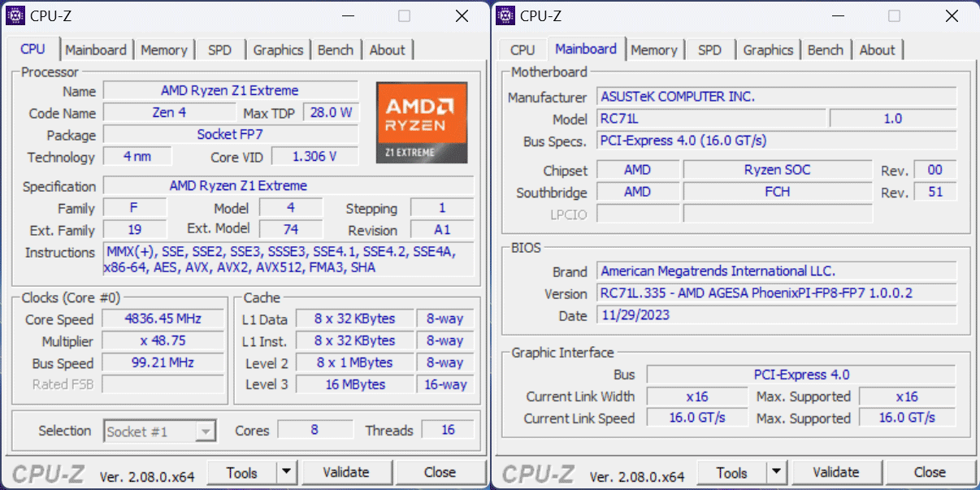Open the About tab in right window

click(x=877, y=50)
